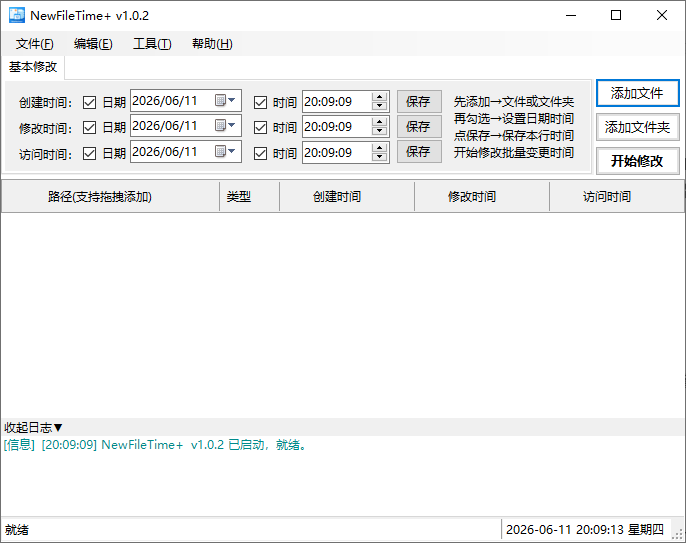Click the hint text 点保存→保存本行时间
The width and height of the screenshot is (686, 543).
[x=514, y=136]
